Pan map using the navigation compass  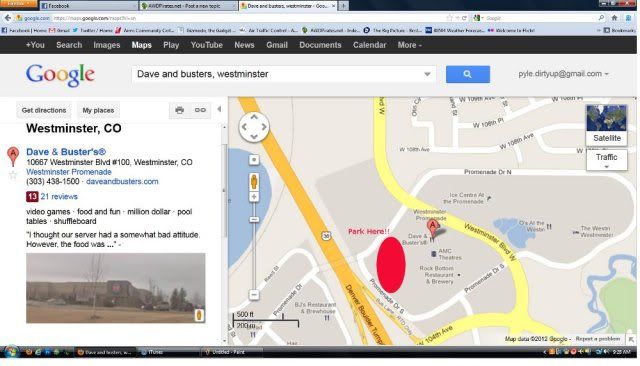point(254,127)
